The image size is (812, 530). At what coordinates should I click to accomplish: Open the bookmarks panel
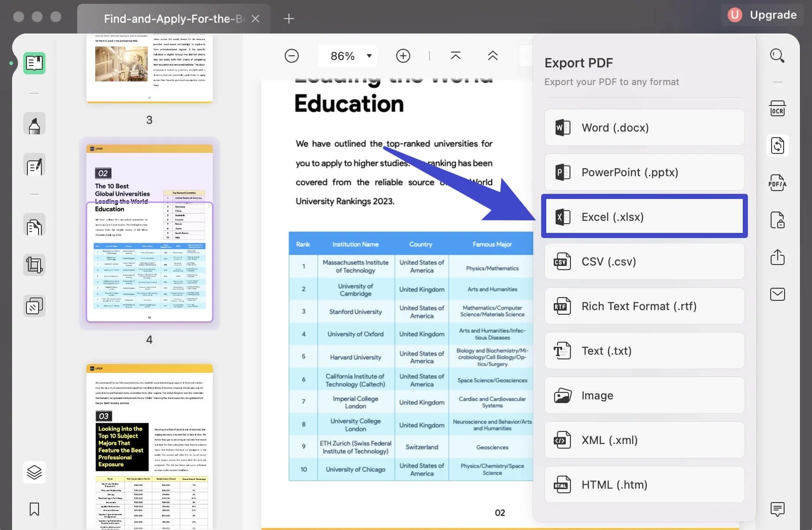[x=34, y=510]
